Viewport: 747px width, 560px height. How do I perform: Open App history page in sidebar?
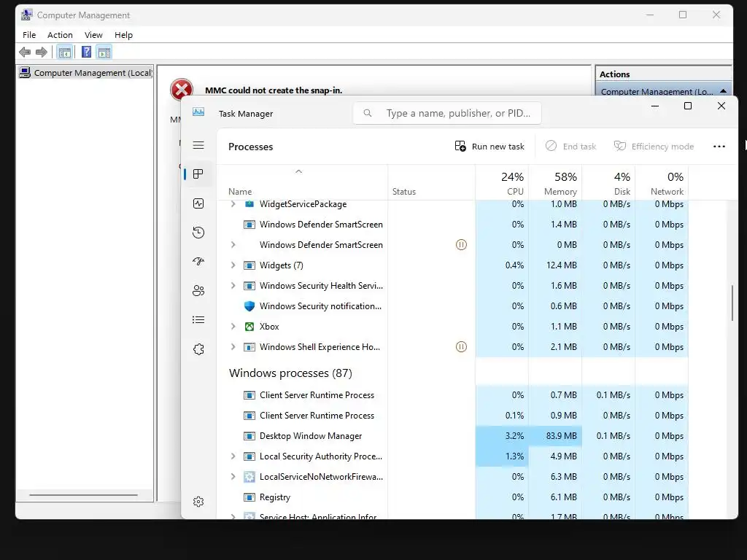(x=198, y=233)
